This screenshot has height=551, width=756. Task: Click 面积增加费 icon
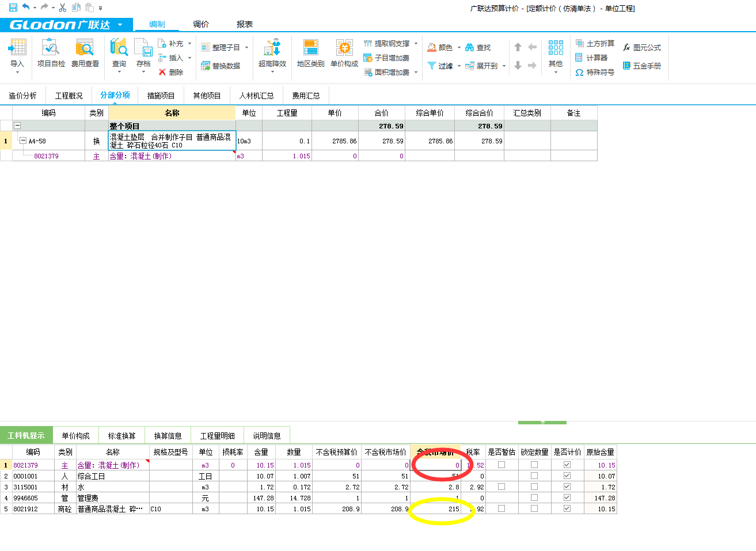pos(368,73)
